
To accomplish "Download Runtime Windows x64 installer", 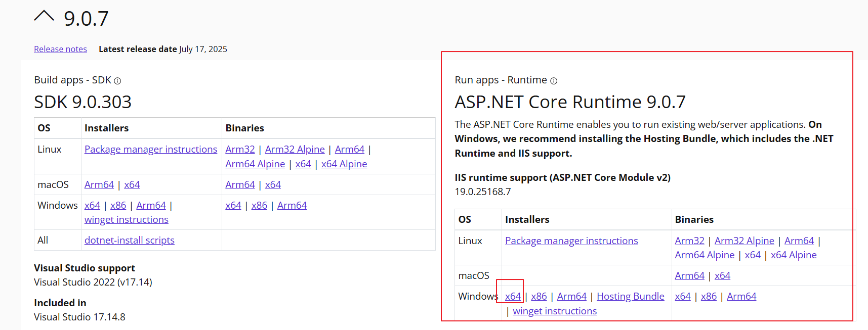I will tap(513, 296).
